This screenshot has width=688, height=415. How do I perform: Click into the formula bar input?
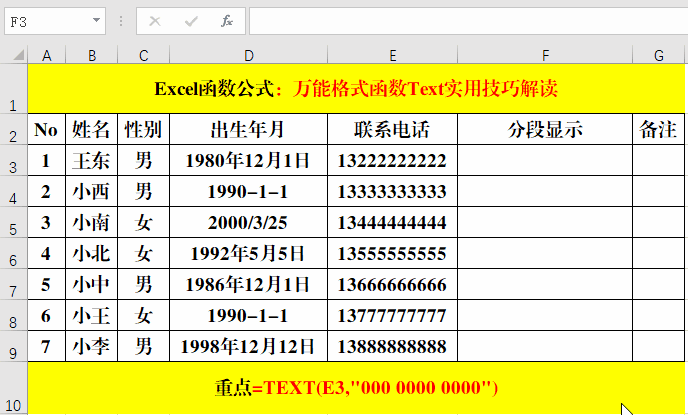click(469, 21)
